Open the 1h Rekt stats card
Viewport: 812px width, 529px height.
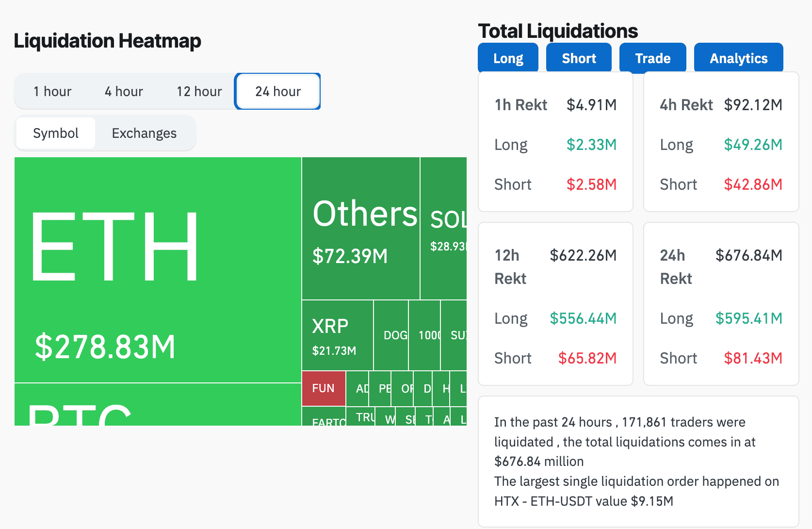pyautogui.click(x=555, y=142)
